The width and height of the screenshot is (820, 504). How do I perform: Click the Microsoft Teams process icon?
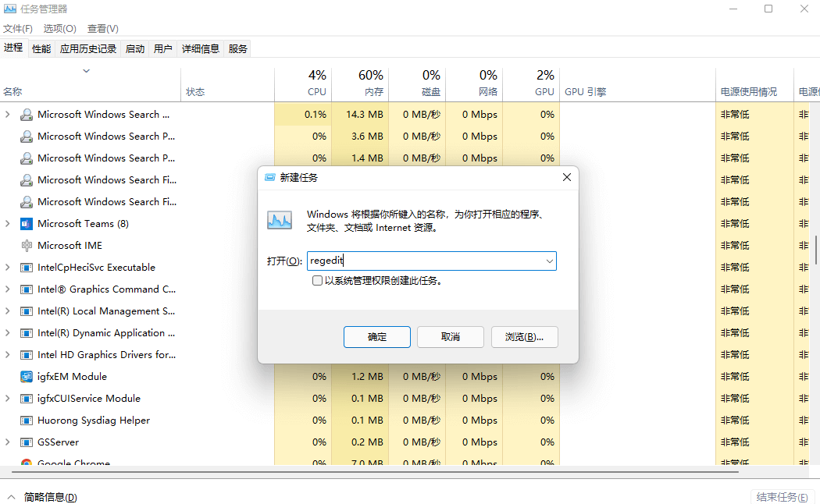point(25,223)
